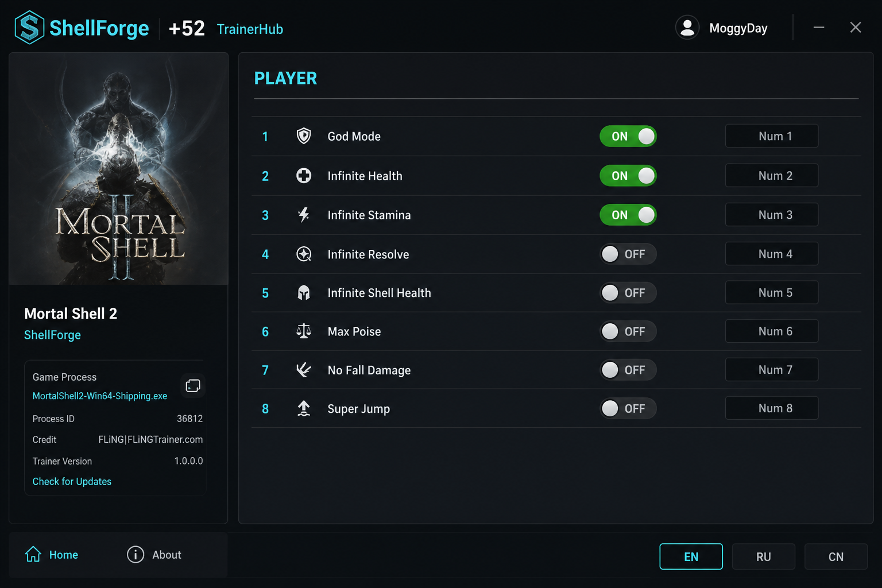This screenshot has height=588, width=882.
Task: Click the Infinite Stamina label
Action: click(x=369, y=215)
